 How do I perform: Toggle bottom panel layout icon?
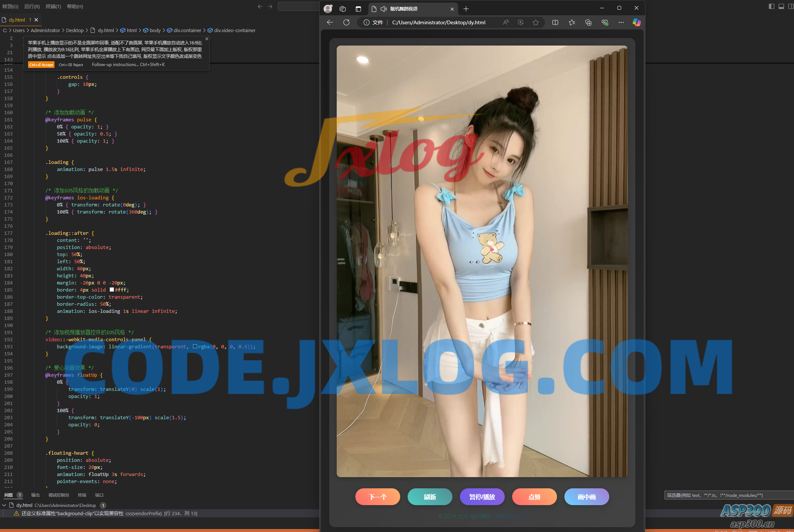(781, 6)
